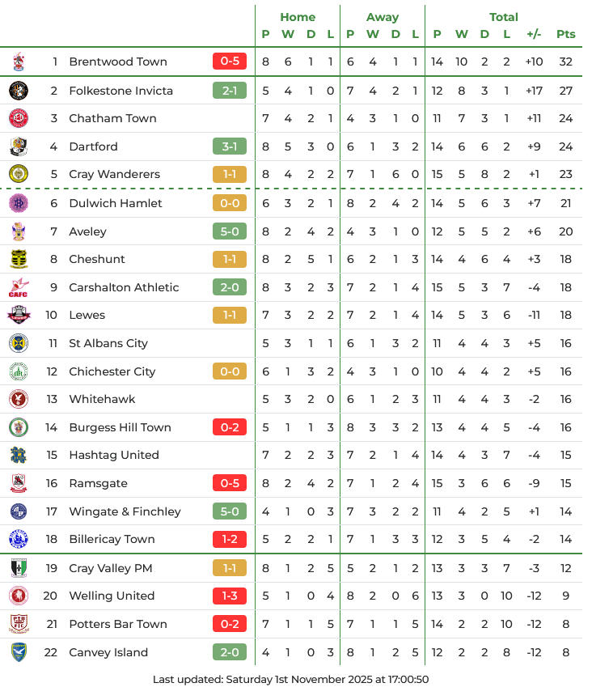The height and width of the screenshot is (700, 592).
Task: Click the Away column group header
Action: [383, 17]
